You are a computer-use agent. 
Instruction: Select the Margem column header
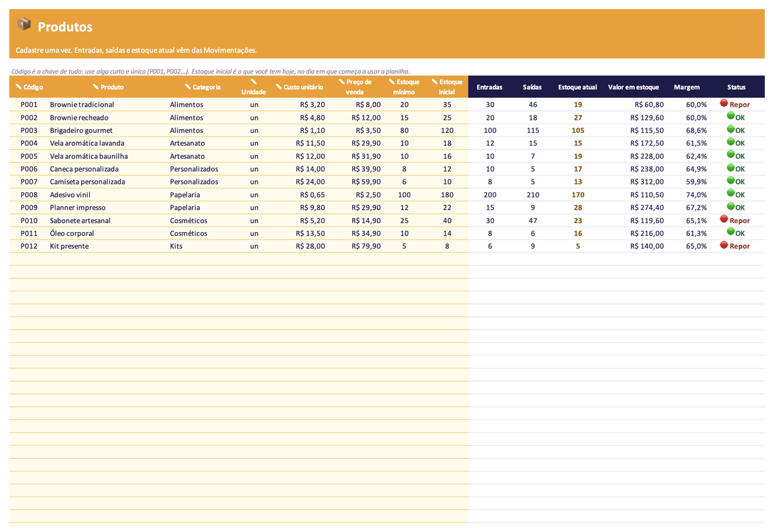(x=687, y=87)
